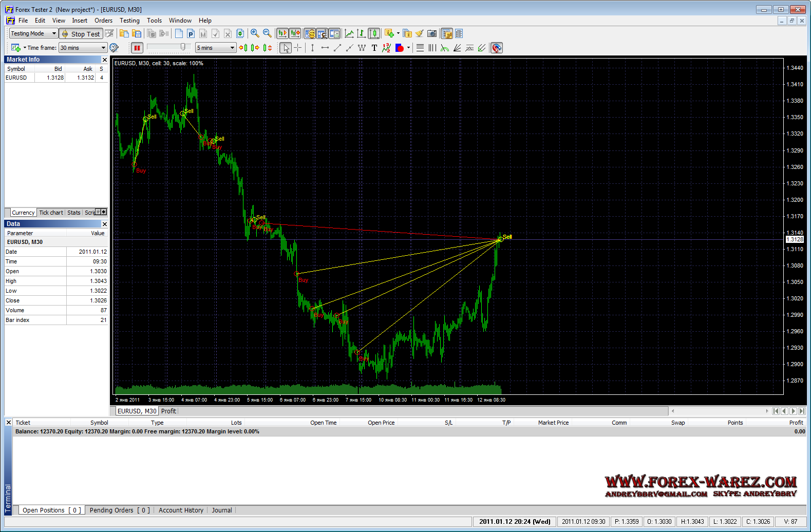This screenshot has height=532, width=811.
Task: Close the Market Info panel
Action: point(105,60)
